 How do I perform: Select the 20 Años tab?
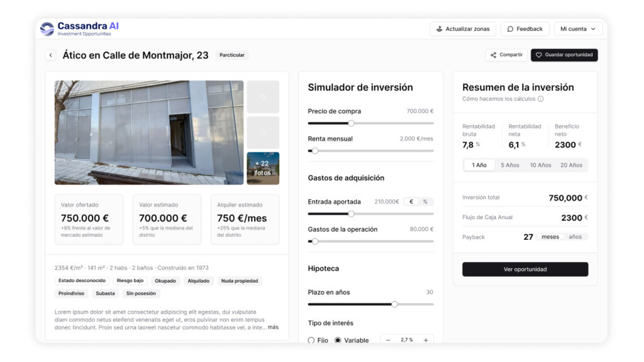point(571,165)
